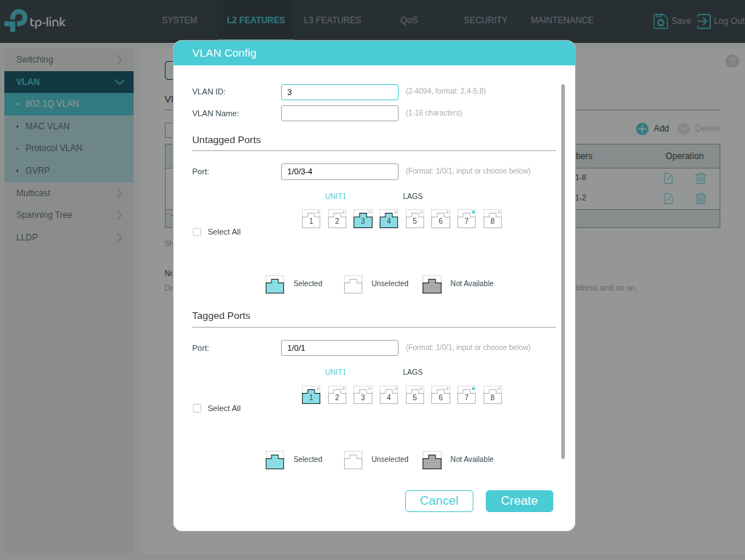Select tagged port 8 icon
This screenshot has height=560, width=745.
[x=492, y=395]
